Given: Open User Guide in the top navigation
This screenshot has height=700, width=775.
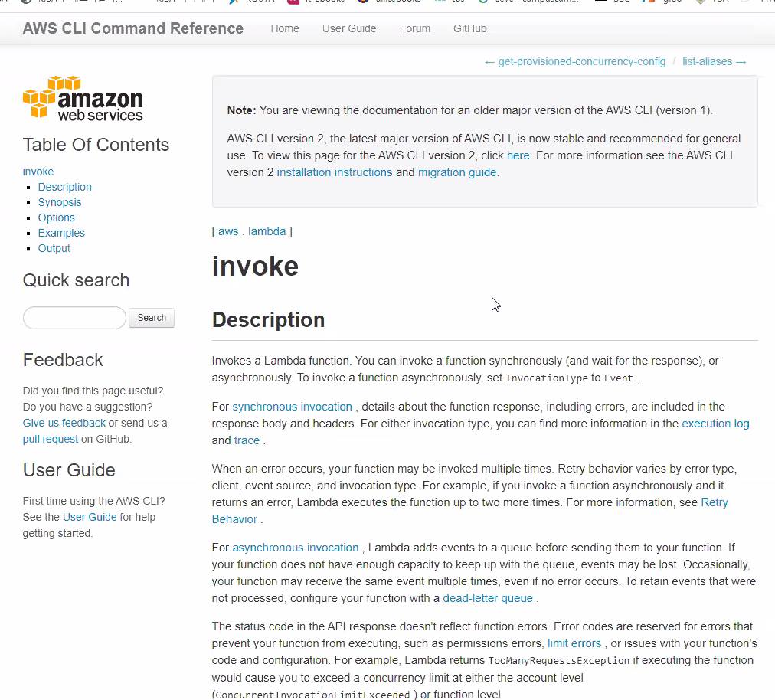Looking at the screenshot, I should tap(349, 28).
